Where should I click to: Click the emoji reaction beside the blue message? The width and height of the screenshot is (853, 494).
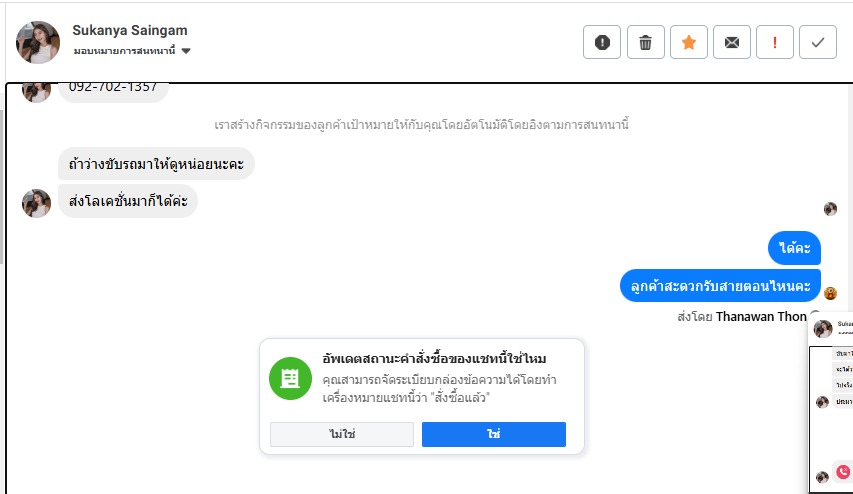830,293
